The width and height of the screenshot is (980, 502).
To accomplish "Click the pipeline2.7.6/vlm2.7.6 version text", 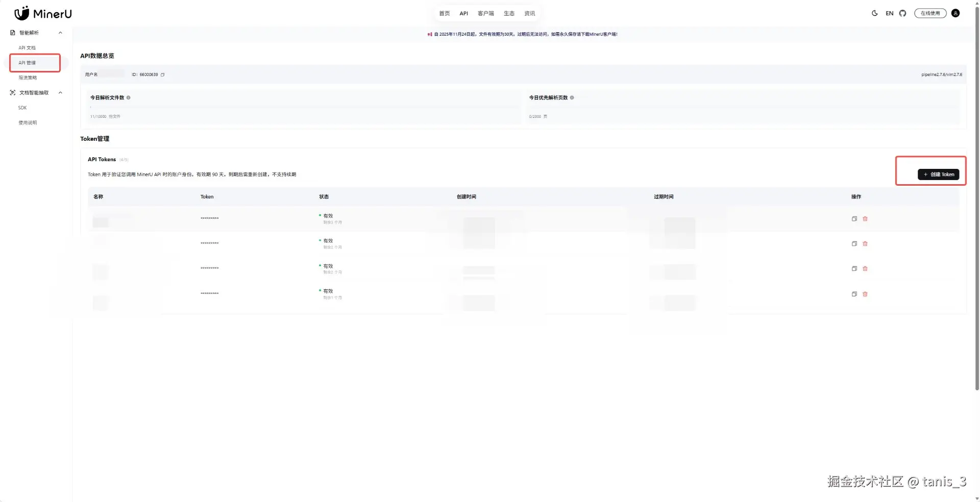I will (941, 74).
